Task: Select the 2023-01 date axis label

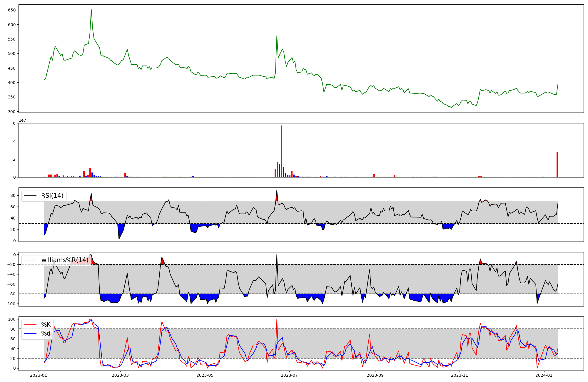Action: 39,375
